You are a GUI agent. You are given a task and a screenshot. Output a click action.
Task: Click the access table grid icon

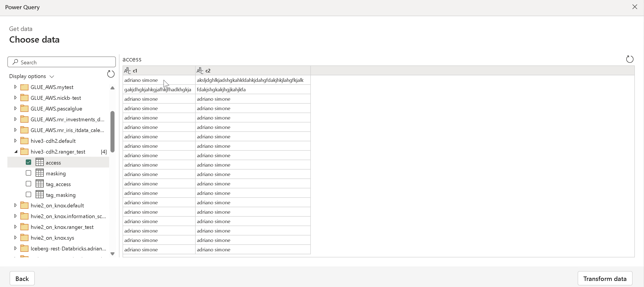click(39, 162)
